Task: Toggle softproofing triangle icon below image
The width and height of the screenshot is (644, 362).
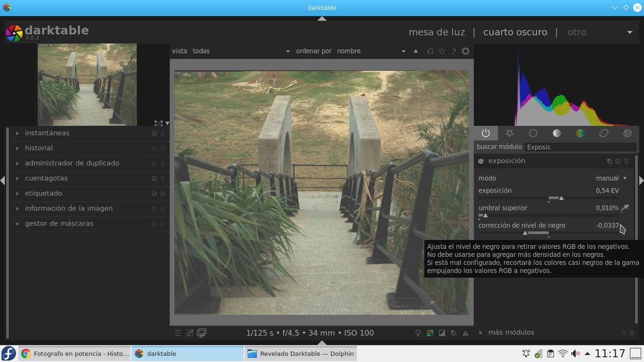Action: [454, 333]
